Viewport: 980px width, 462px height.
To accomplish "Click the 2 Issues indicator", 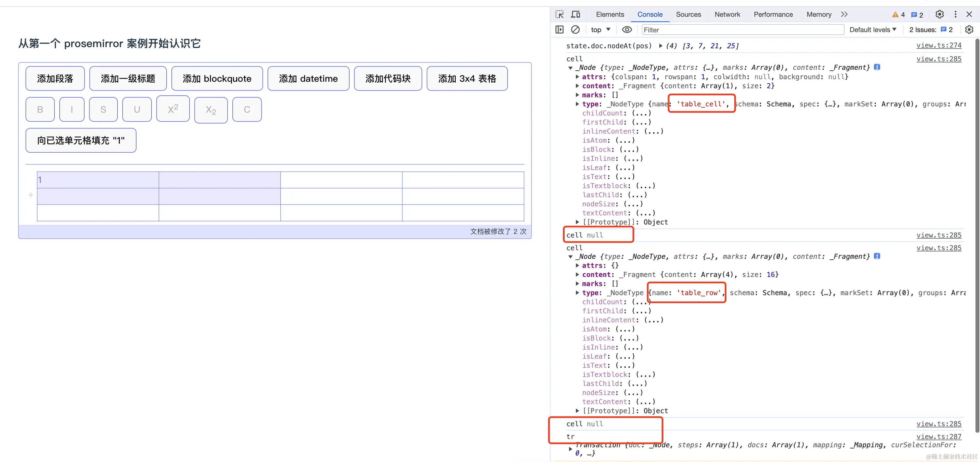I will [x=931, y=30].
